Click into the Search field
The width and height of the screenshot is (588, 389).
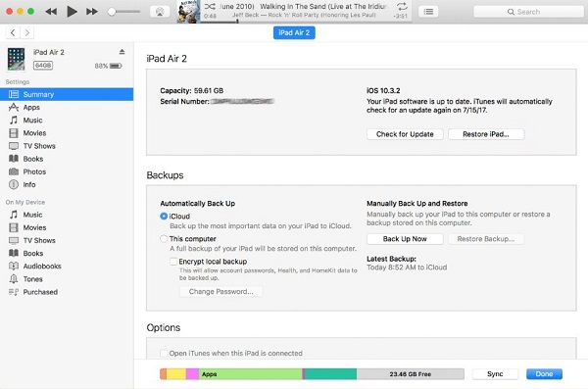pos(529,12)
